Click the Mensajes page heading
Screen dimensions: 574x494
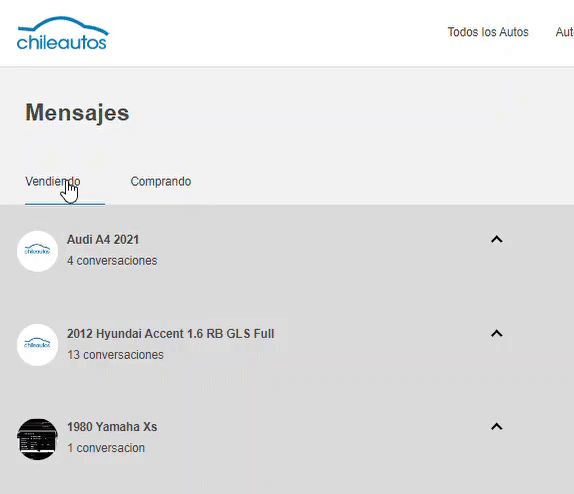click(x=77, y=113)
